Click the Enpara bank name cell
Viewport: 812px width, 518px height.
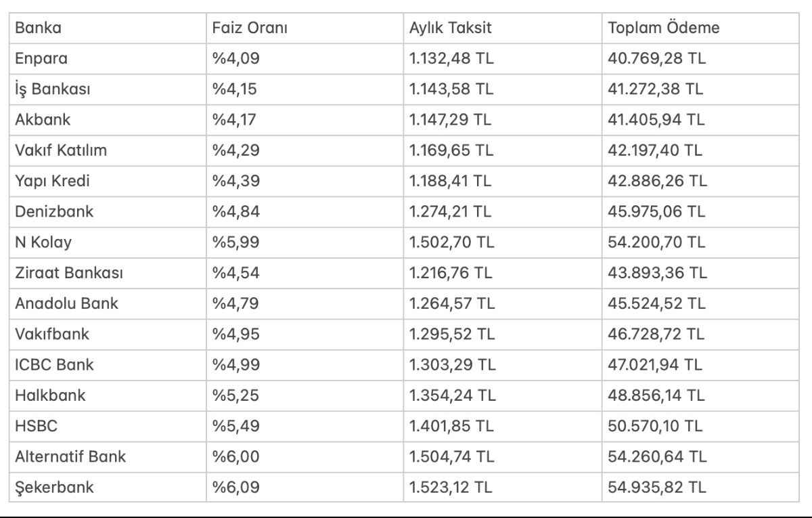(x=41, y=59)
